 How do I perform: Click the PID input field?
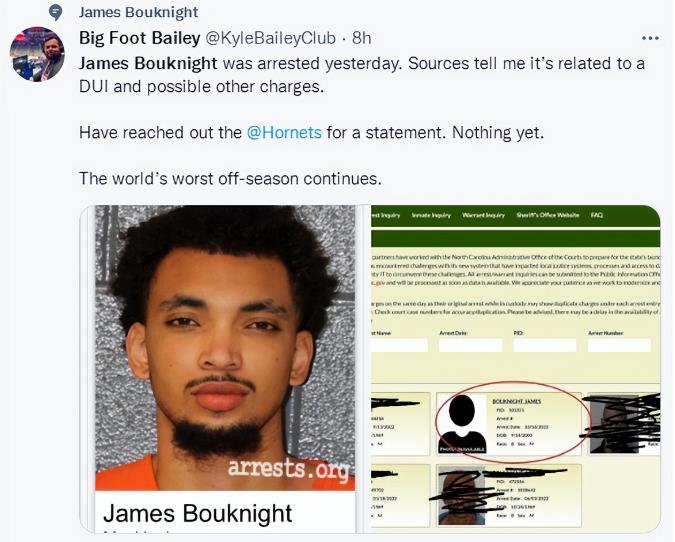(x=545, y=345)
